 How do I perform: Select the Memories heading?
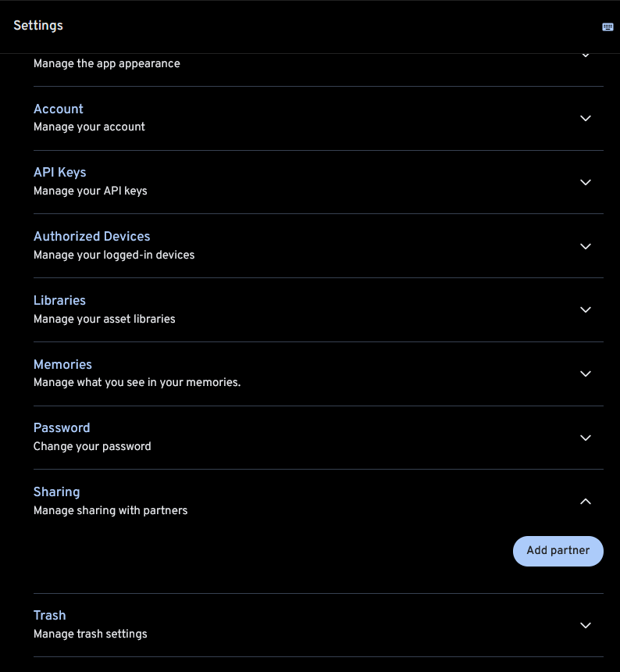[x=62, y=365]
